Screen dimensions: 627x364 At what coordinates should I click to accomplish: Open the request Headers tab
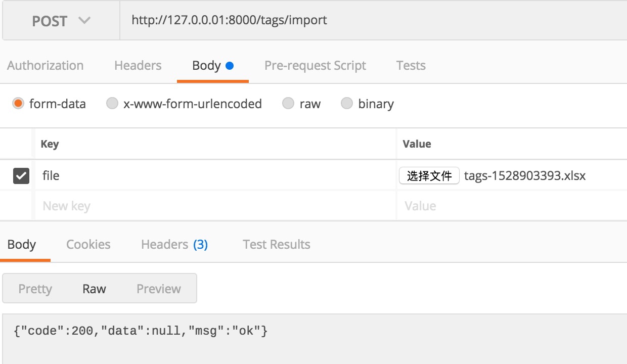tap(138, 66)
